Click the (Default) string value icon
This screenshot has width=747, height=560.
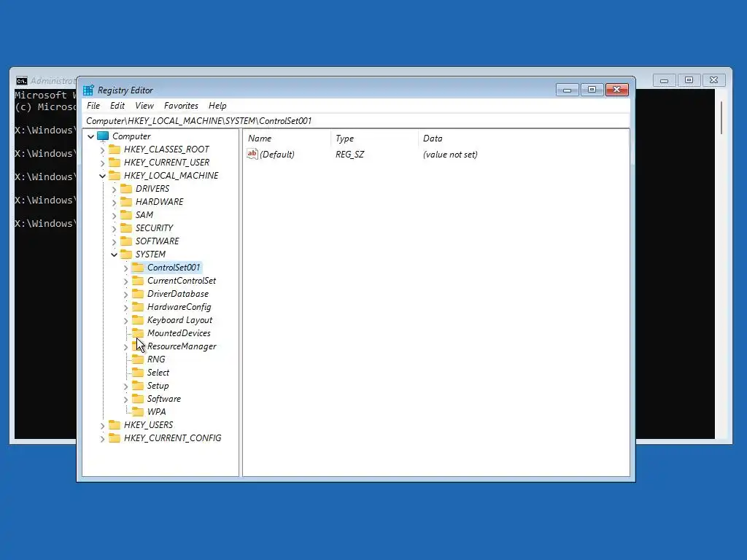pyautogui.click(x=252, y=154)
